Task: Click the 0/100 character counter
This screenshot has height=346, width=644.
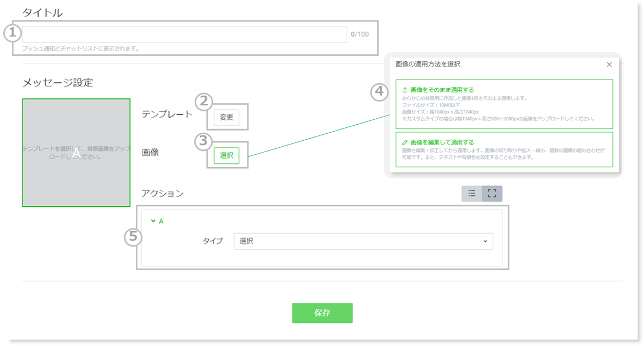Action: (360, 34)
